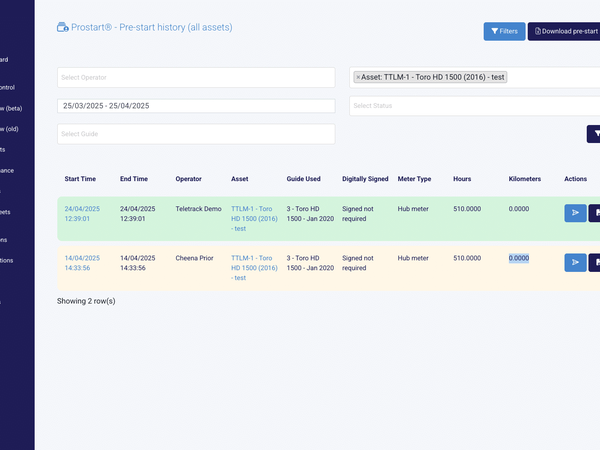Image resolution: width=600 pixels, height=450 pixels.
Task: Open the 24/04/2025 12:39:01 start time link
Action: 82,214
